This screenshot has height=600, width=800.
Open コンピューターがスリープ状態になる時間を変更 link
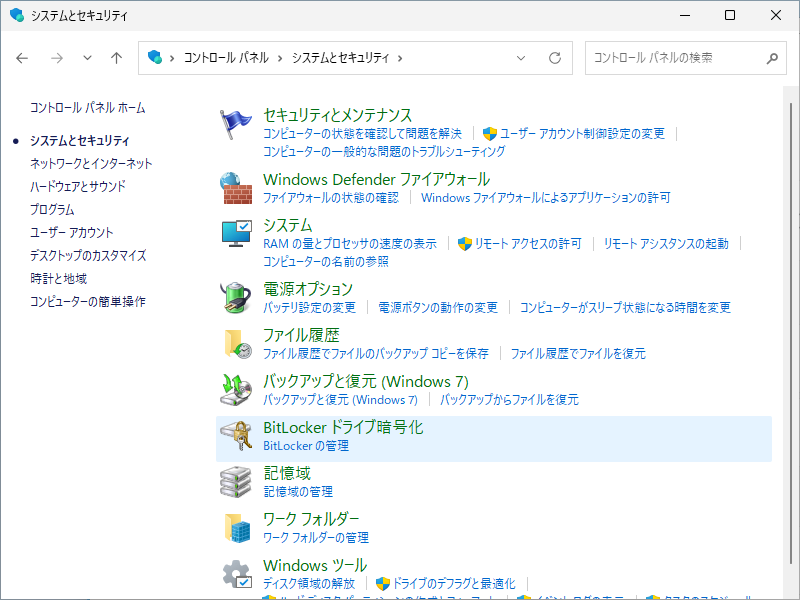[625, 307]
